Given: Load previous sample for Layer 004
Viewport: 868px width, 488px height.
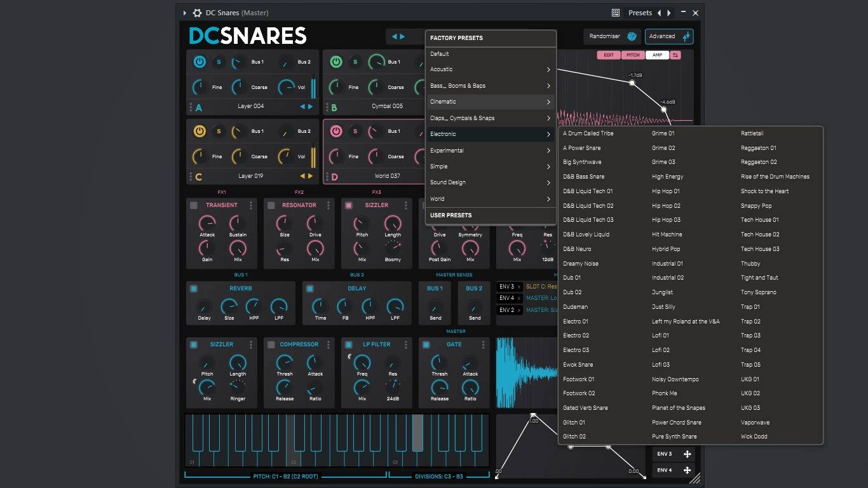Looking at the screenshot, I should coord(302,107).
